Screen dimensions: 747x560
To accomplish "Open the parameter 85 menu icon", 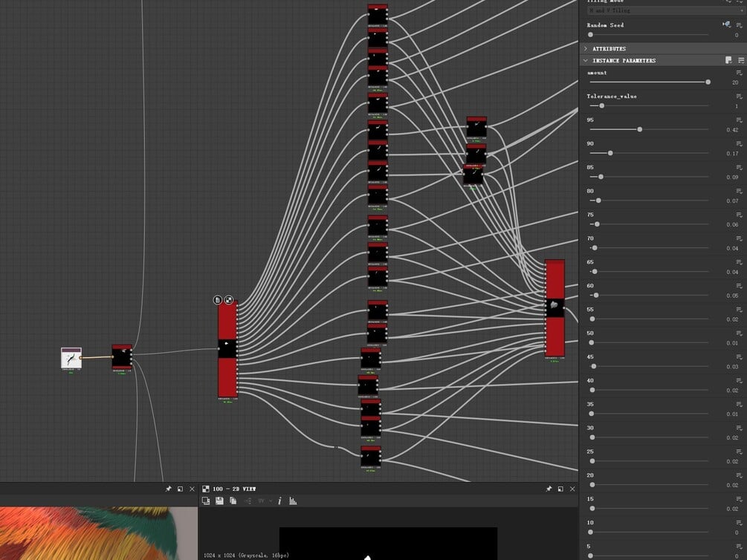I will tap(740, 167).
